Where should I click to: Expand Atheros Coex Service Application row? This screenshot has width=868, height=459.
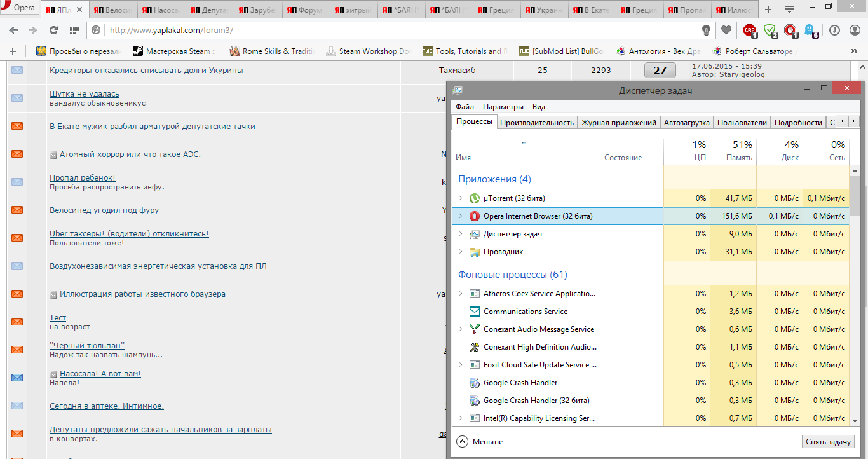tap(461, 294)
